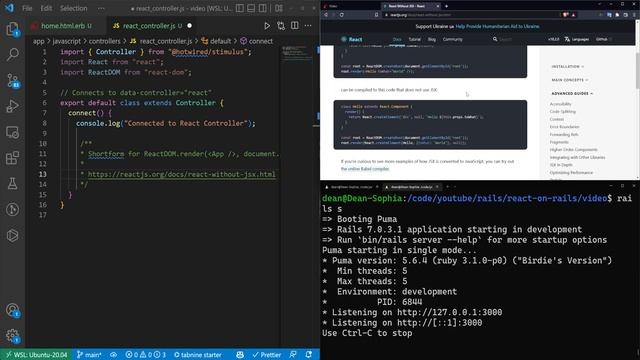Click the Copilot icon in status bar
This screenshot has height=360, width=640.
click(x=240, y=355)
